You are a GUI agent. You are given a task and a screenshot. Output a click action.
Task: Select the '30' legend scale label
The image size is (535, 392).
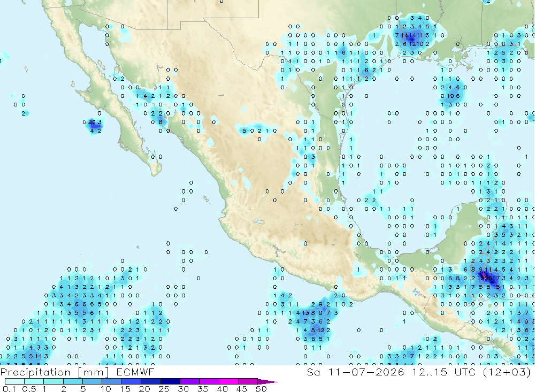[183, 389]
